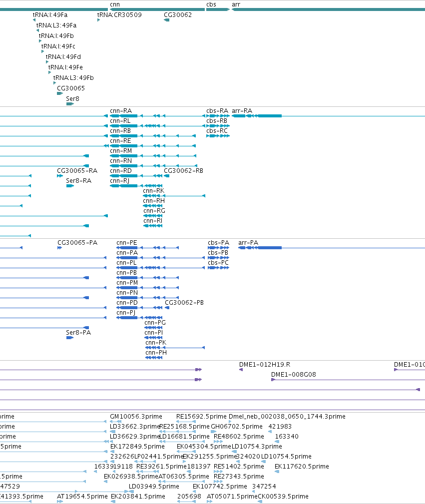Click the cnn-PE protein label
The height and width of the screenshot is (504, 425).
click(x=127, y=243)
